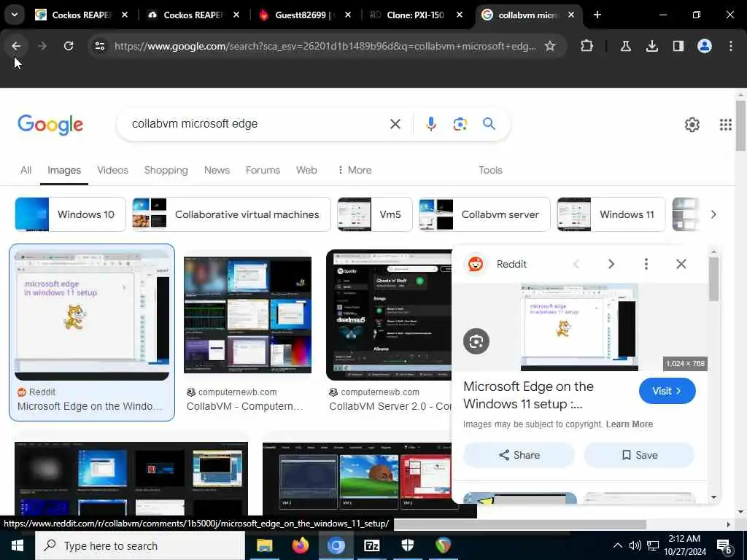The height and width of the screenshot is (560, 747).
Task: Select the Forums search tab
Action: 263,170
